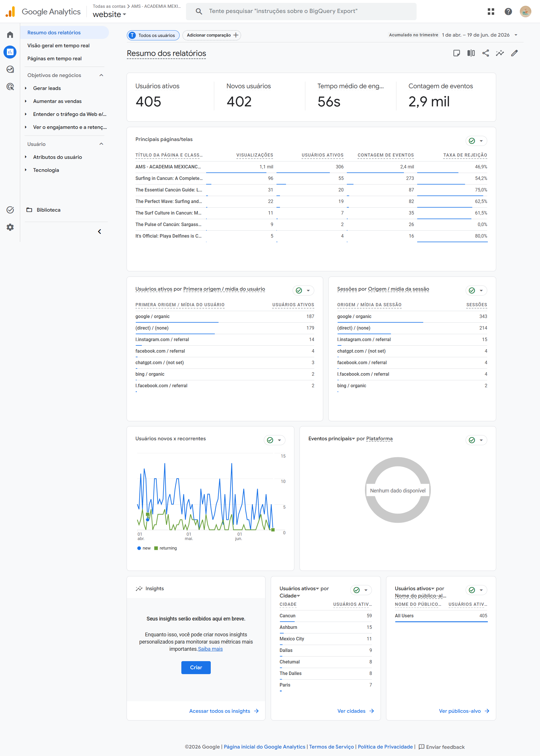Open the Explore icon in left rail
540x756 pixels.
[10, 69]
